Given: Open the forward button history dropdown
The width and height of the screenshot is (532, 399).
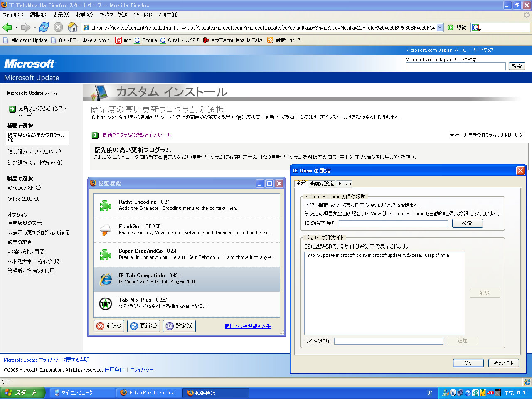Looking at the screenshot, I should pos(35,28).
